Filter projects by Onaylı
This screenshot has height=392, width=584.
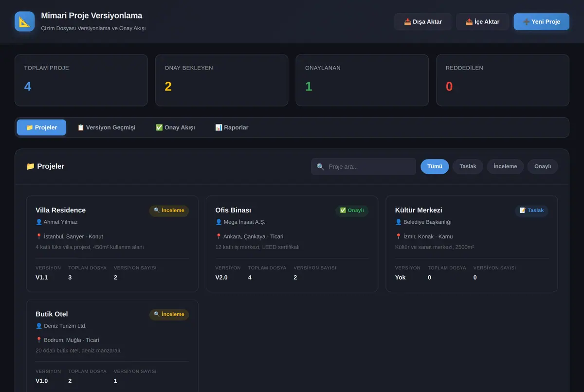click(x=543, y=166)
